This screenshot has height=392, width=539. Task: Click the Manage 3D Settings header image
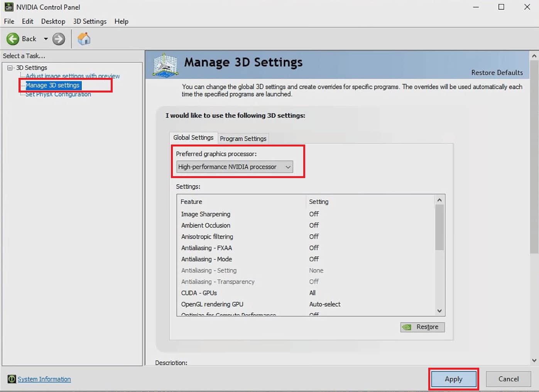click(x=165, y=65)
